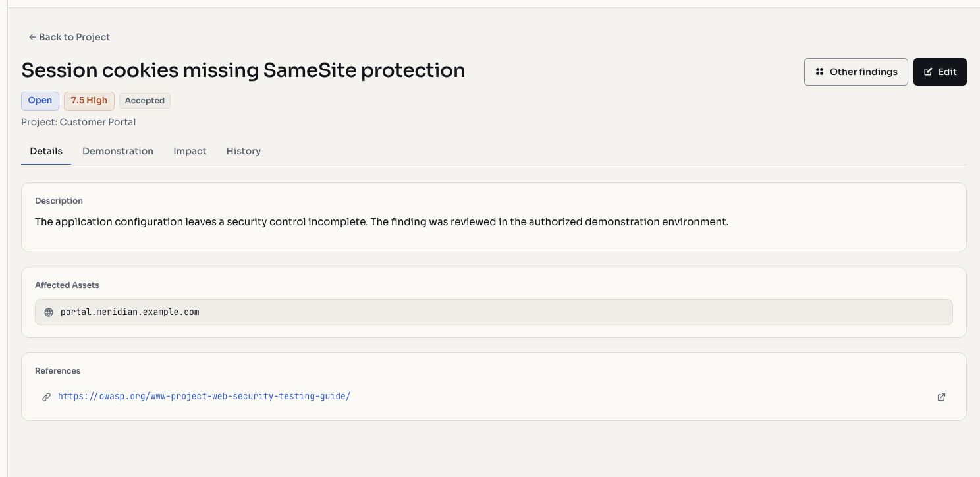This screenshot has height=477, width=980.
Task: Click the globe icon beside portal.meridian.example.com
Action: [48, 312]
